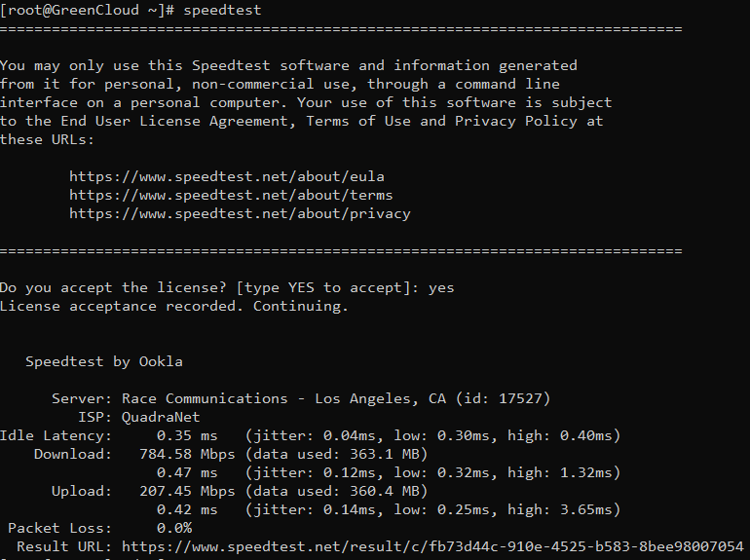Click the root@GreenCloud shell prompt

point(88,10)
